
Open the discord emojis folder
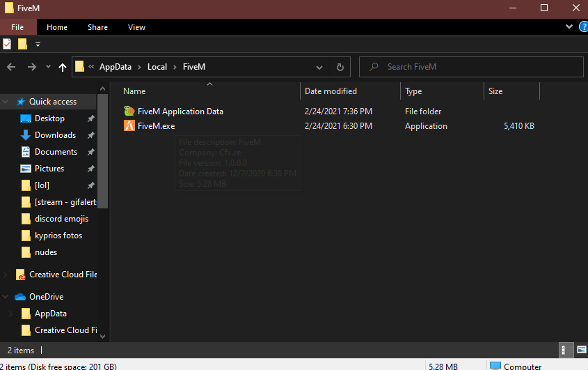[61, 219]
